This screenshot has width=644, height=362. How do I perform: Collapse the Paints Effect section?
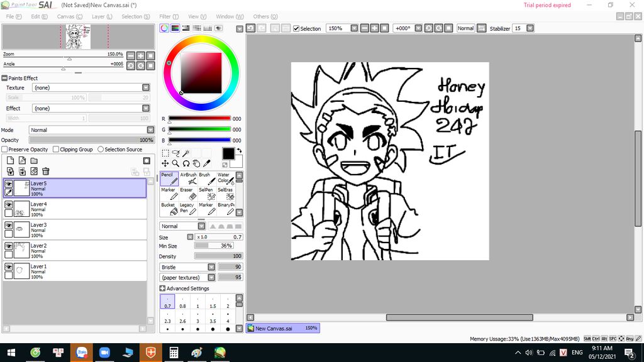pos(4,78)
